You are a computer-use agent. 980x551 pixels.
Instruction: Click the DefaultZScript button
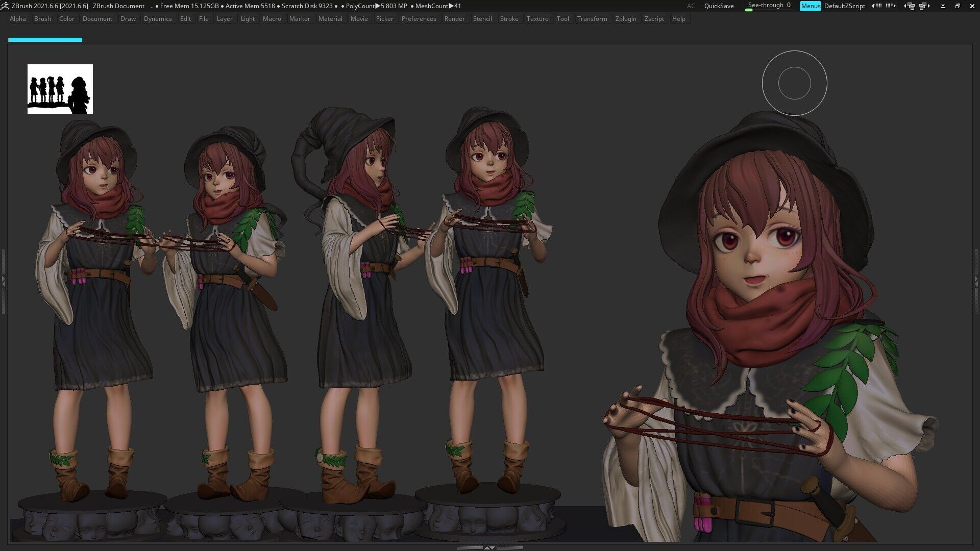[845, 6]
